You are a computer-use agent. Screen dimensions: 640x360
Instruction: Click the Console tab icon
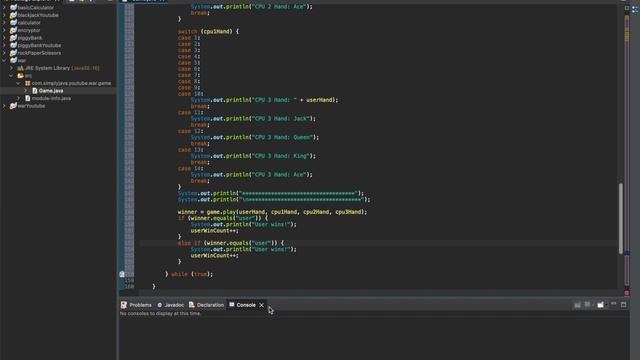(x=232, y=304)
